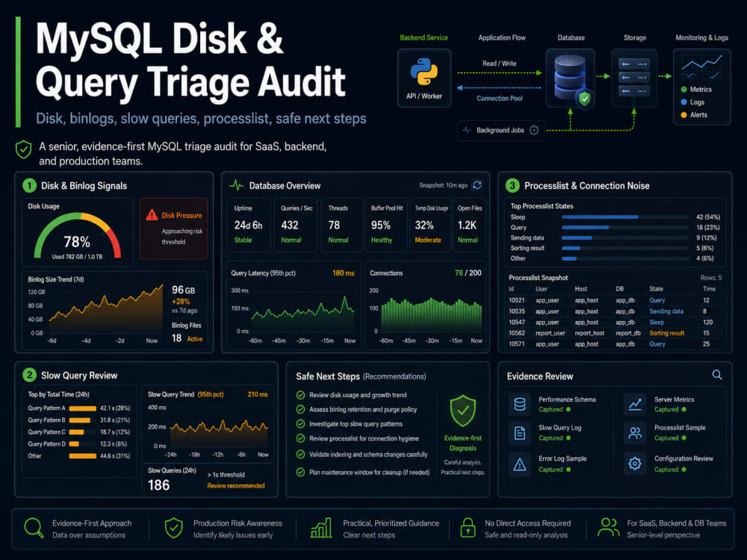Click the Disk Pressure alert card
The image size is (747, 560).
point(173,228)
